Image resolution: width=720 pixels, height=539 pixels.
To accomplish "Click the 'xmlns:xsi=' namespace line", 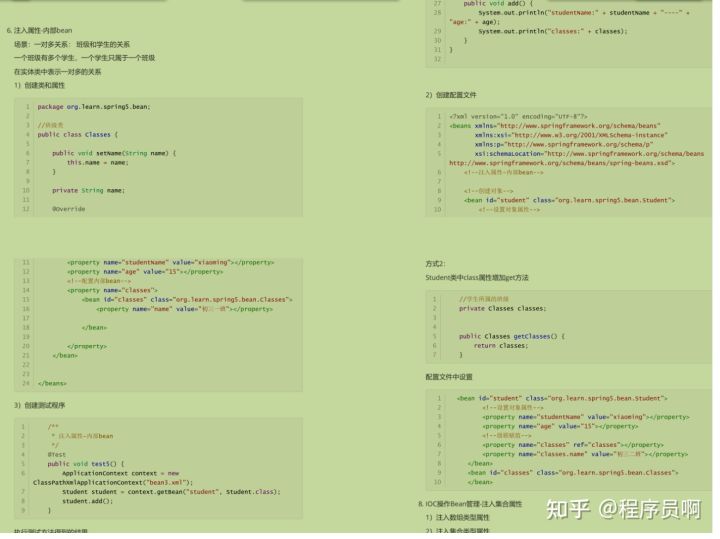I will click(x=571, y=135).
